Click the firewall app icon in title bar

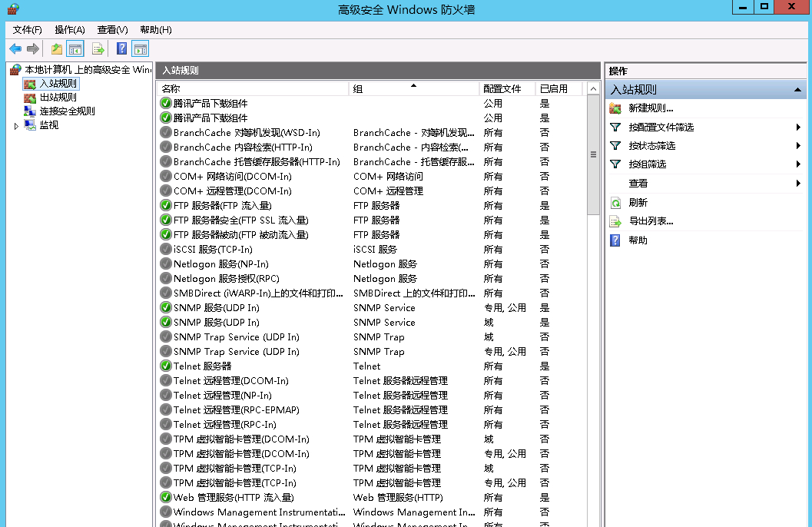pyautogui.click(x=13, y=8)
